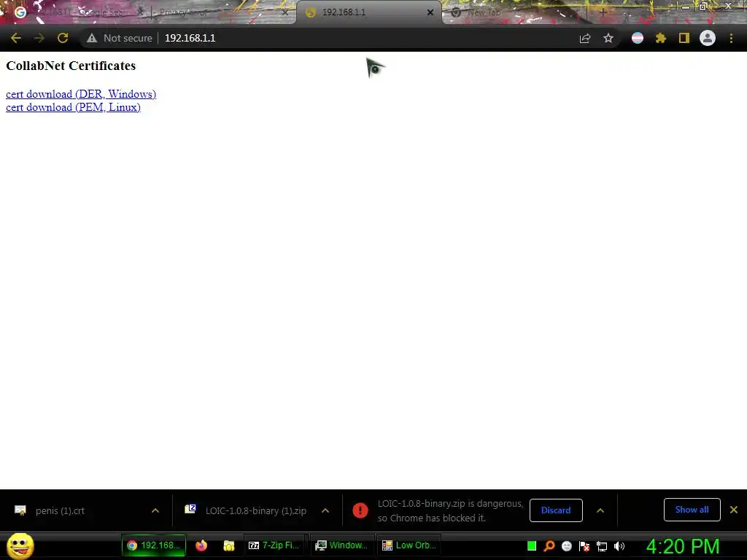Click the magnifier tray icon
The image size is (747, 560).
click(x=549, y=546)
